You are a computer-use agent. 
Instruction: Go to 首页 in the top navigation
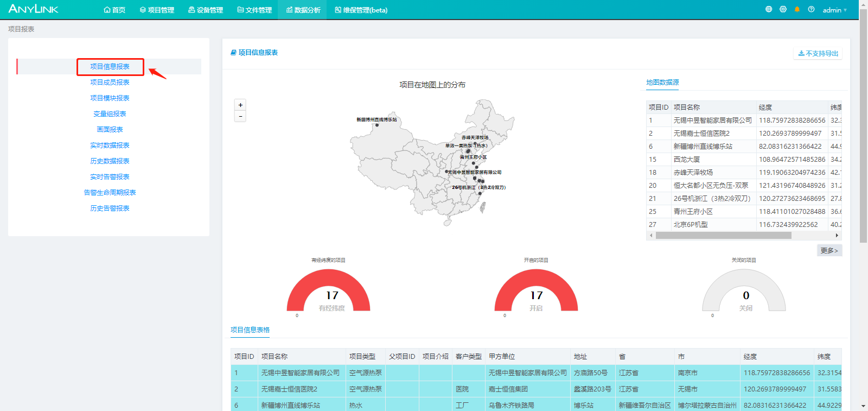pyautogui.click(x=114, y=10)
